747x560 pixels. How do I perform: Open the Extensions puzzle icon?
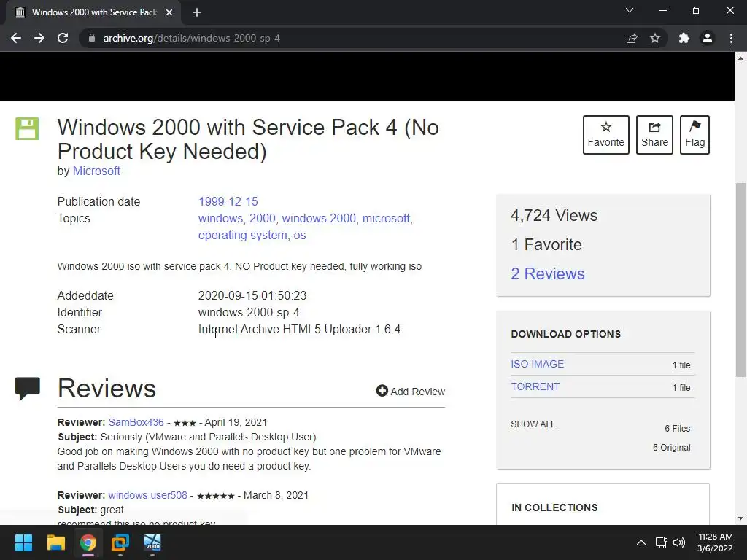coord(684,38)
